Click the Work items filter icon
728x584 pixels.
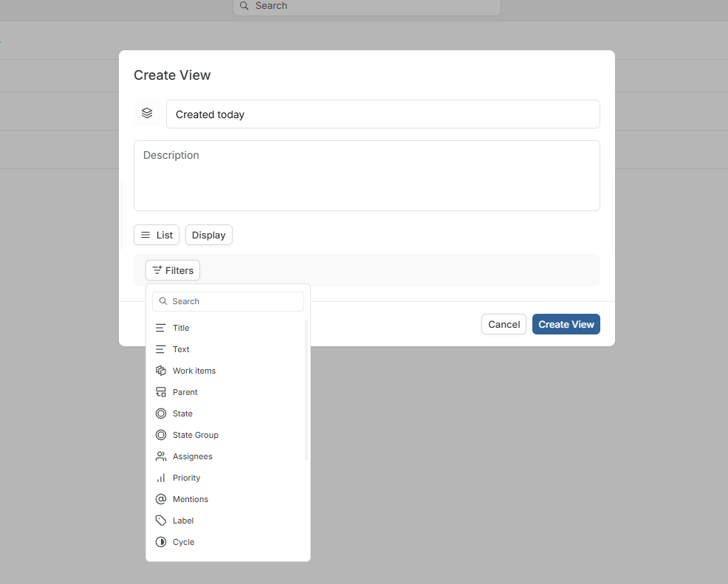click(161, 371)
